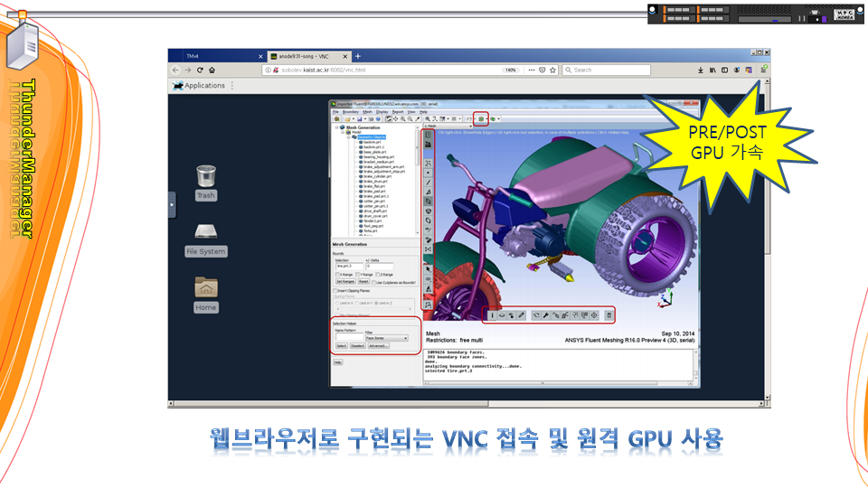The height and width of the screenshot is (488, 868).
Task: Open the Face Zones filter dropdown
Action: point(386,338)
